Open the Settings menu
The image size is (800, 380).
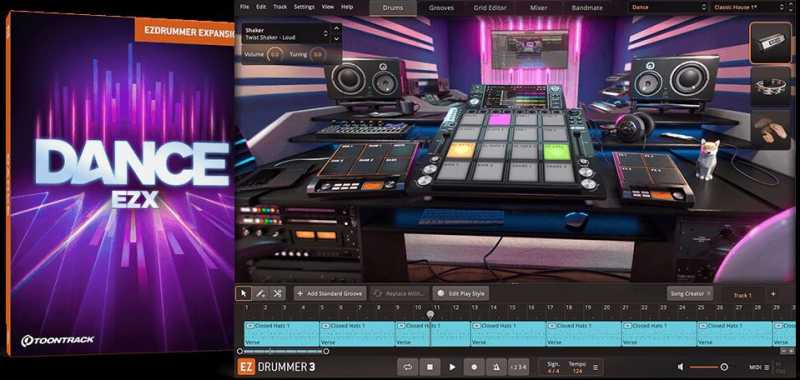point(305,7)
